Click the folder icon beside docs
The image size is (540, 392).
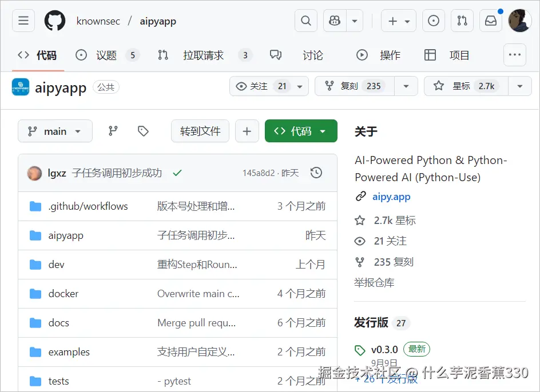point(35,323)
